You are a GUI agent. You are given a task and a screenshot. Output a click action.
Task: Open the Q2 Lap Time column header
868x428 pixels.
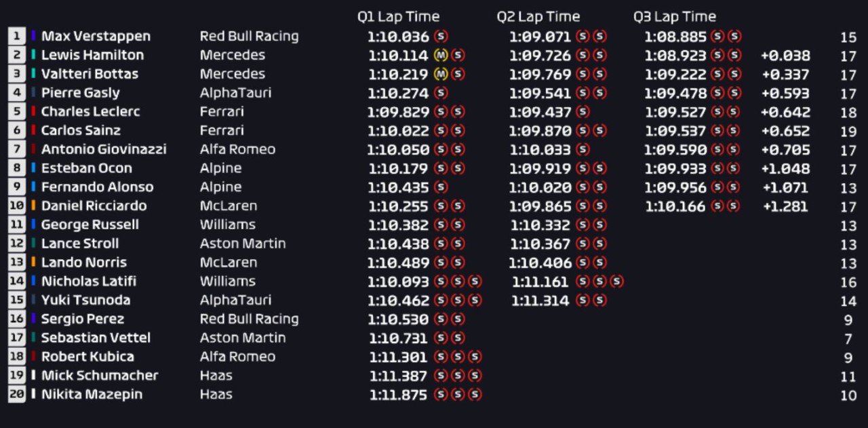click(538, 16)
